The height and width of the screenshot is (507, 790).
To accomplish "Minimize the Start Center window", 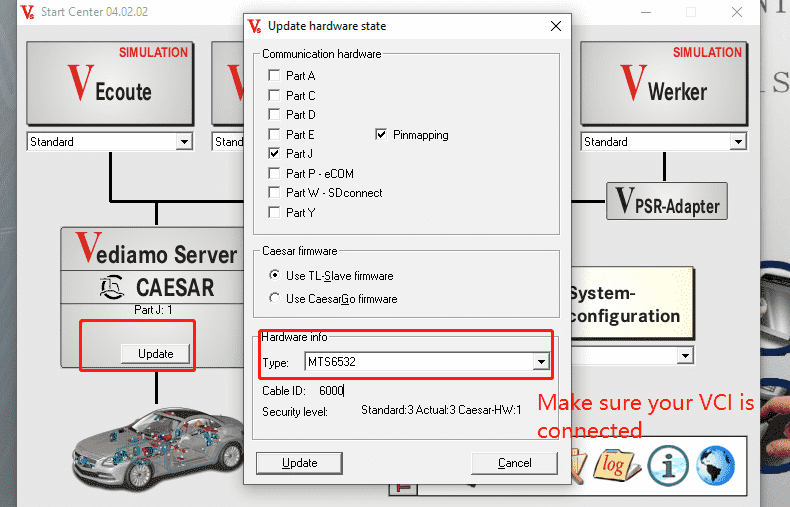I will 646,12.
